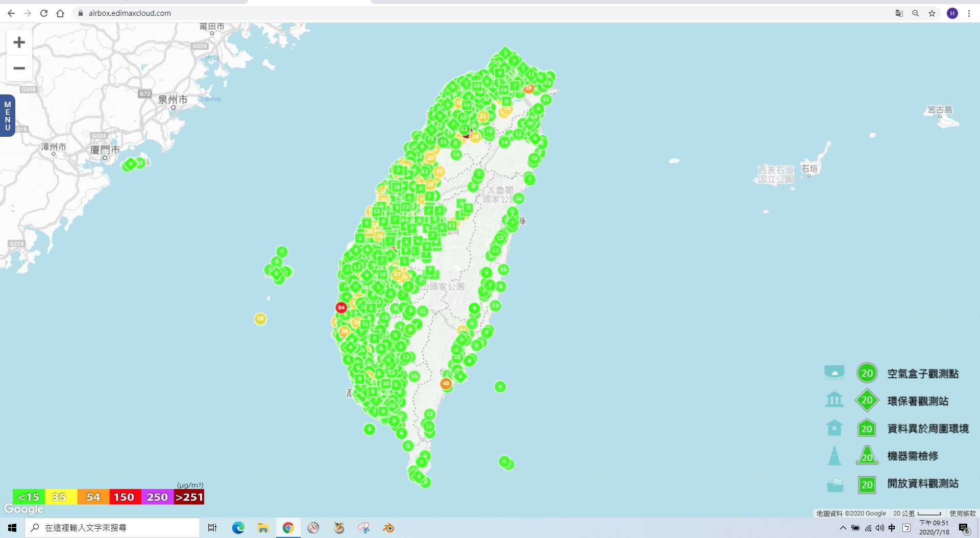
Task: Click the green <15 color scale swatch
Action: (29, 497)
